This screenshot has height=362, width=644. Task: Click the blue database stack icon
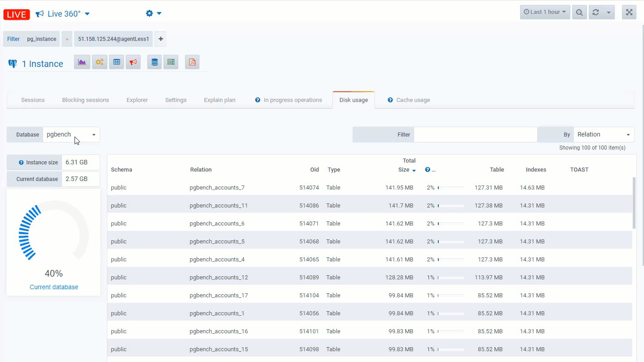[x=154, y=62]
